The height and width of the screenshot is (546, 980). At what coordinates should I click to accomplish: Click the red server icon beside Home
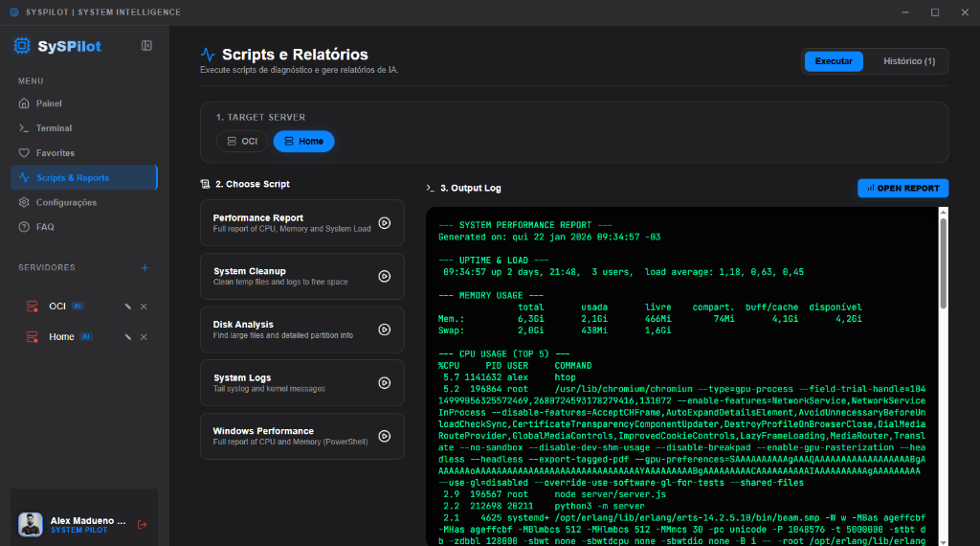(x=32, y=337)
